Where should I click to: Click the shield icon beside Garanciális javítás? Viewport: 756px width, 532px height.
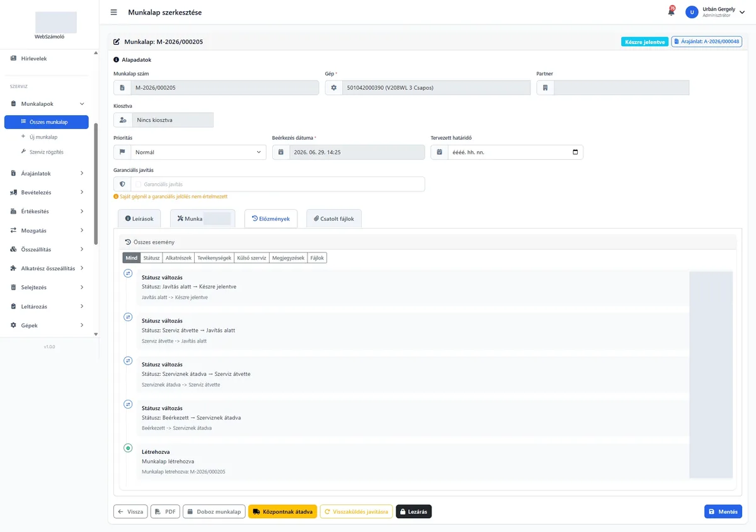122,184
